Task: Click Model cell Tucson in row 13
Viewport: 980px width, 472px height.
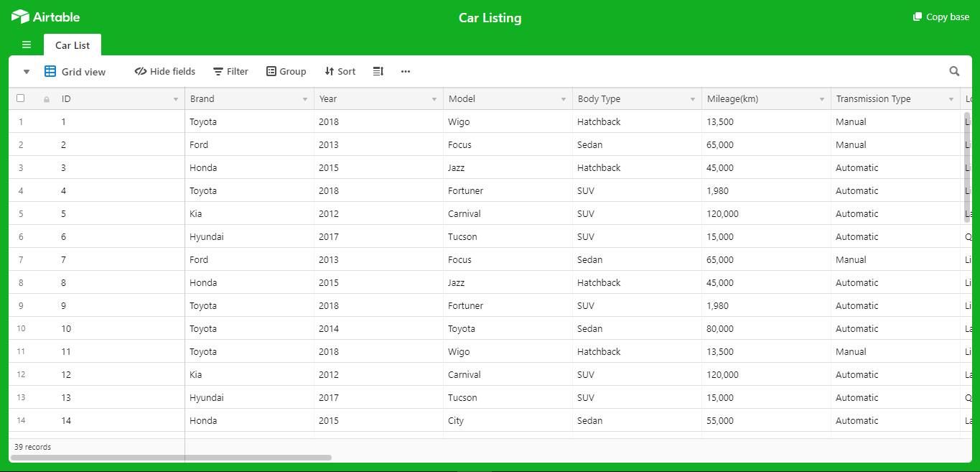Action: tap(508, 397)
